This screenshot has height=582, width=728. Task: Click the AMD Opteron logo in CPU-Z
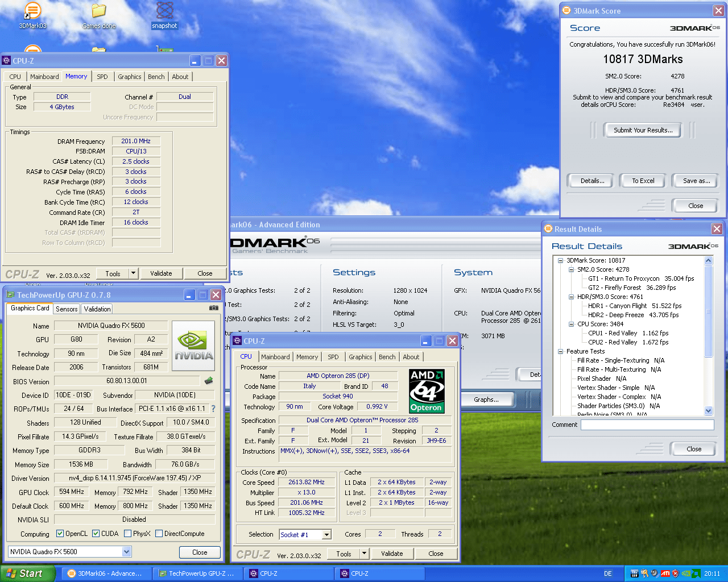click(x=427, y=391)
